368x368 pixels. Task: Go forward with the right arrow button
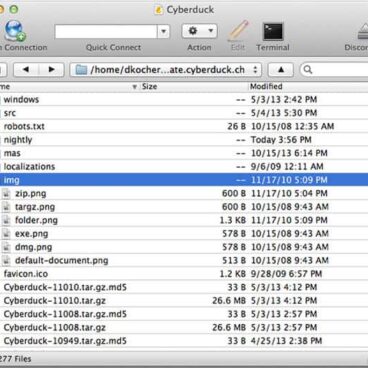(51, 70)
